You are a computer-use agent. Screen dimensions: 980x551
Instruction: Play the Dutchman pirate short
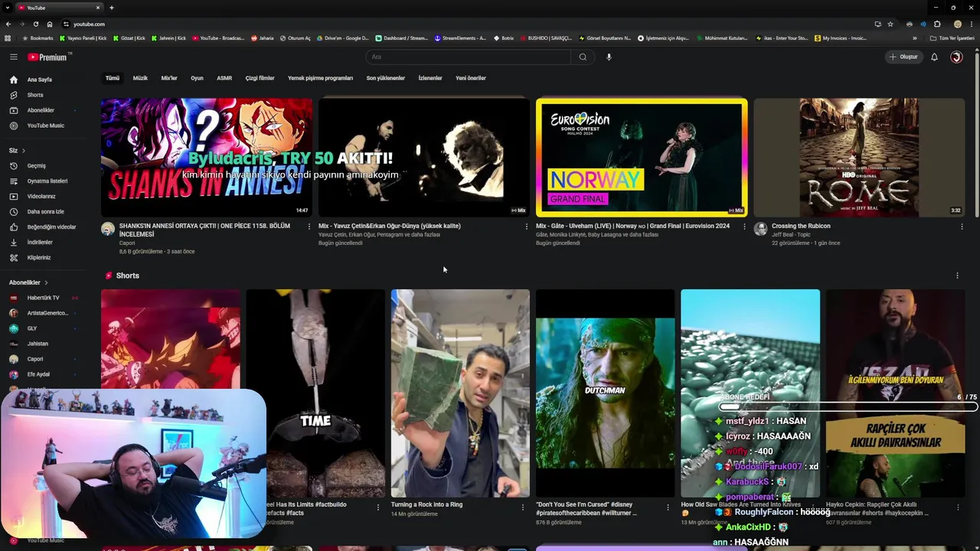pyautogui.click(x=605, y=393)
